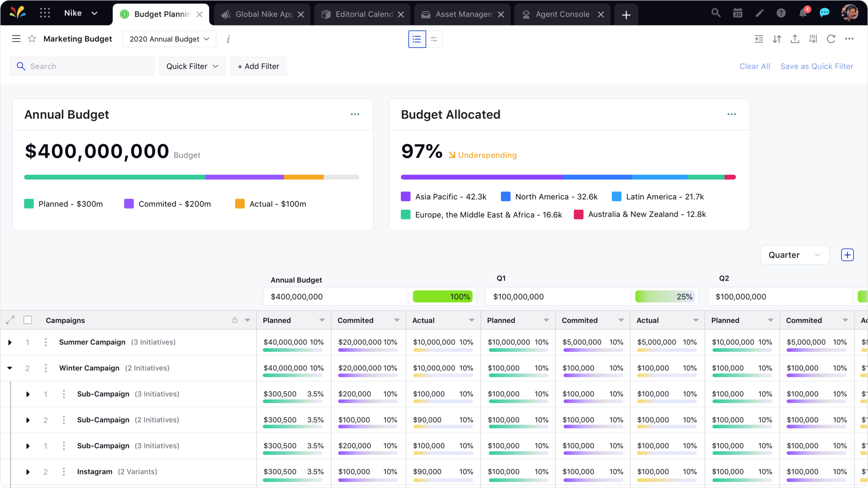Viewport: 868px width, 488px height.
Task: Collapse the Winter Campaign row
Action: click(10, 368)
